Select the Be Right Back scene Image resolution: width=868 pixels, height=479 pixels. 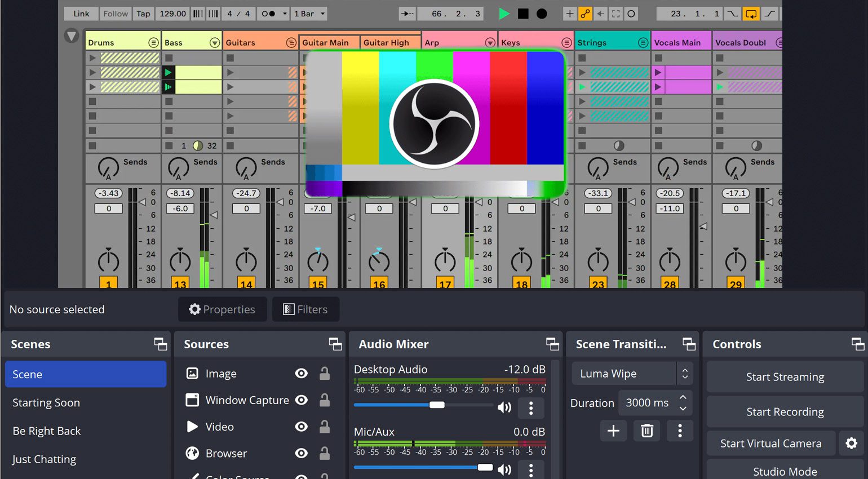tap(86, 431)
